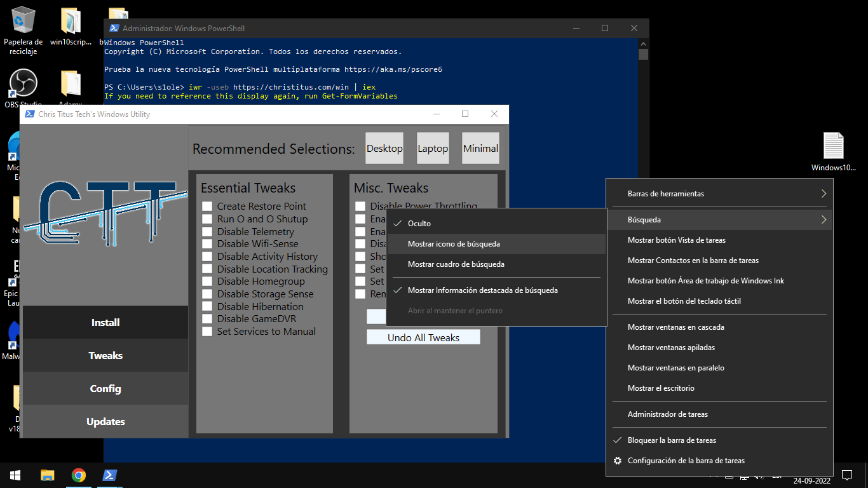868x488 pixels.
Task: Toggle Bloquear la barra de tareas
Action: coord(719,440)
